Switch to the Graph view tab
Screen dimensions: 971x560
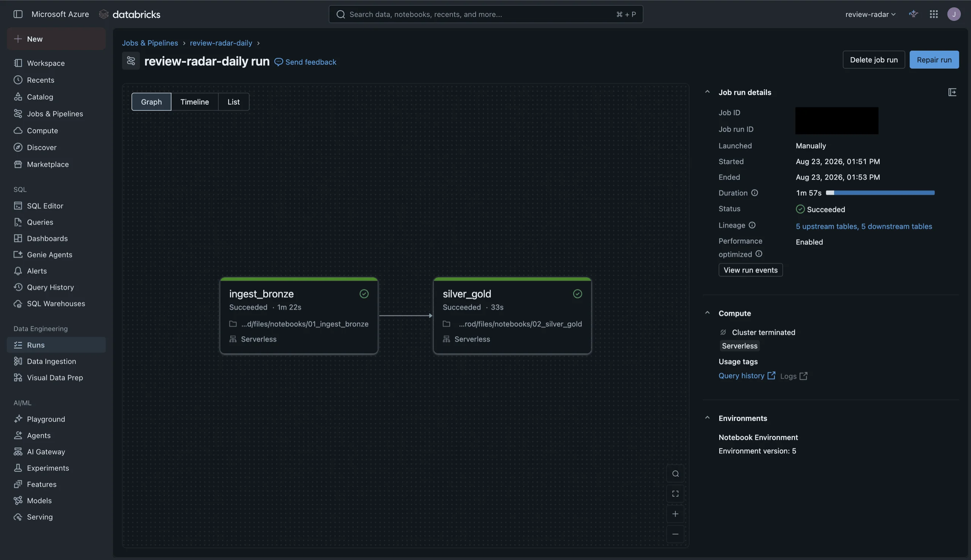151,102
